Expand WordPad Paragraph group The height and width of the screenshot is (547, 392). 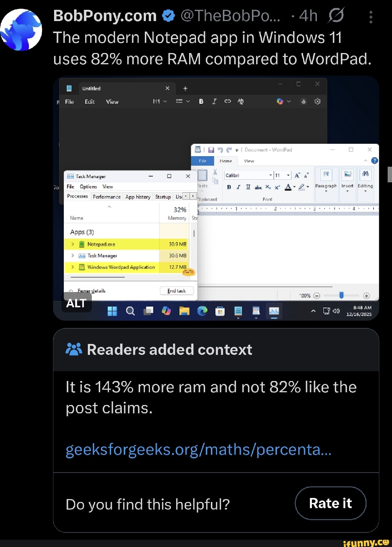pos(326,185)
